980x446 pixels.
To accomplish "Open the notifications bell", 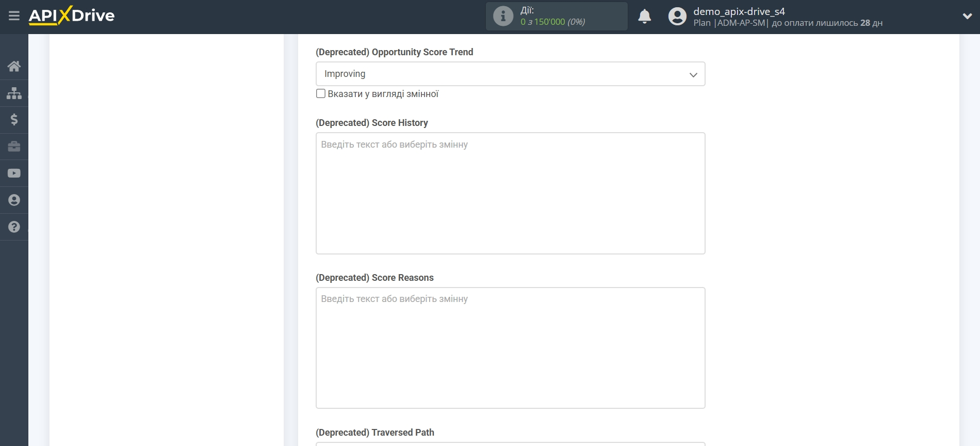I will [x=644, y=17].
